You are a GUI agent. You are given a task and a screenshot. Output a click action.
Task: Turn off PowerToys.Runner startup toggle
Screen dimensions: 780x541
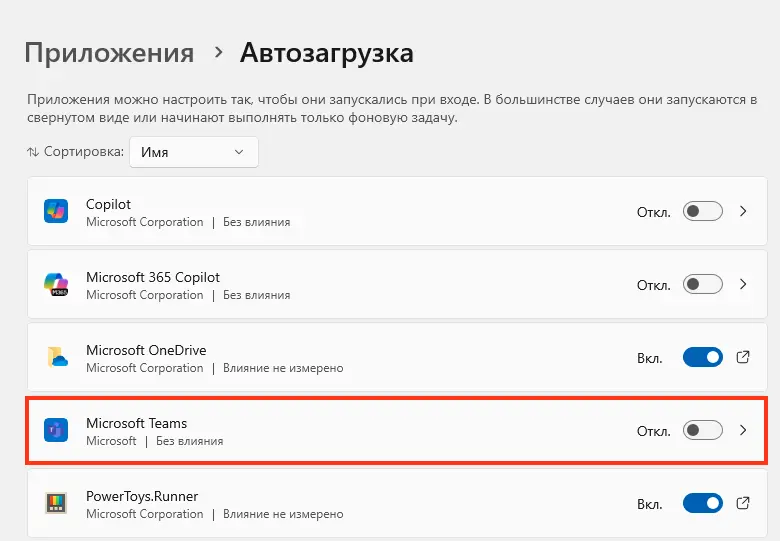pyautogui.click(x=702, y=503)
